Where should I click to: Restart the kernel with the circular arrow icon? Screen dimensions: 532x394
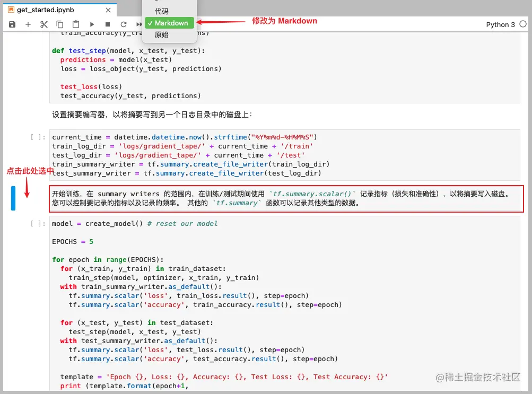point(124,24)
